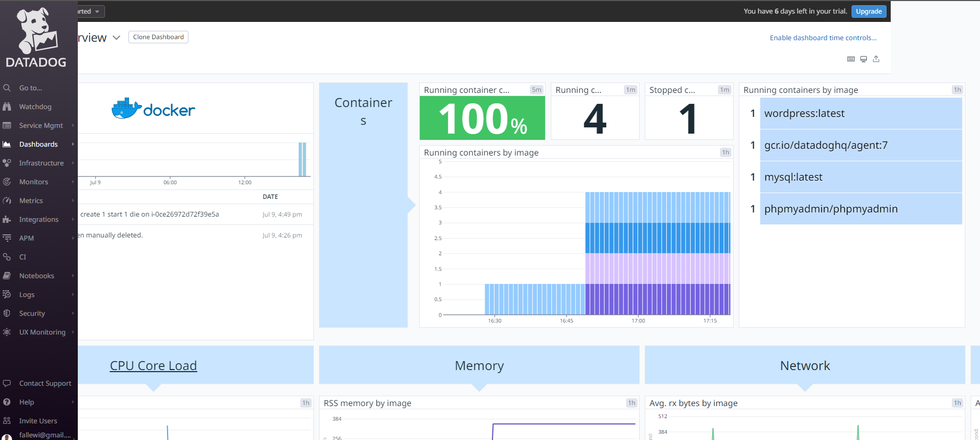Click the Notebooks sidebar icon

coord(7,276)
